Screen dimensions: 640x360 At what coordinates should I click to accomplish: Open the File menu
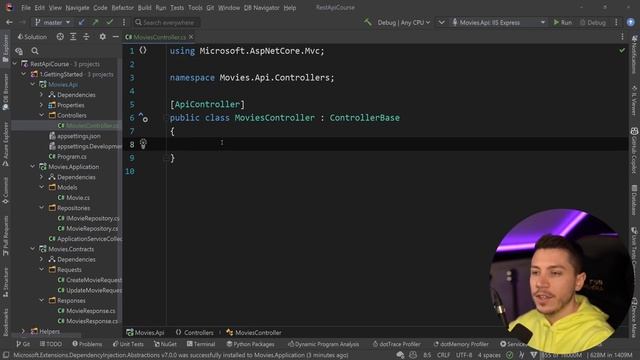(26, 8)
